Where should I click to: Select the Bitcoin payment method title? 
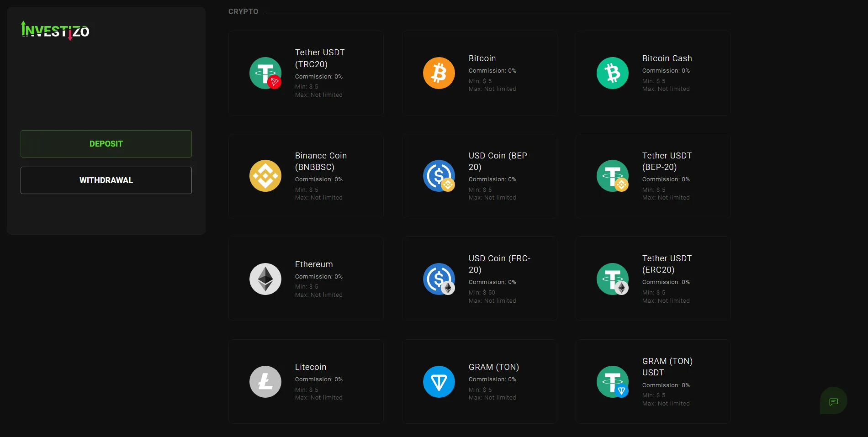click(x=482, y=58)
